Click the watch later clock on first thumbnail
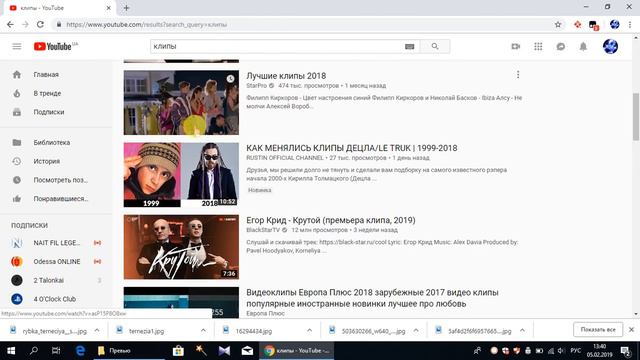The image size is (640, 360). click(x=231, y=79)
